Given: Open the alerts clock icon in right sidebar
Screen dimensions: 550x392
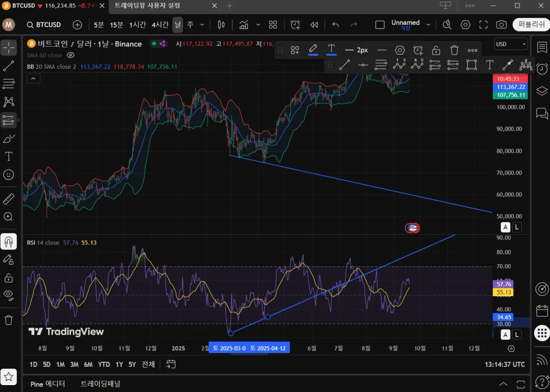Looking at the screenshot, I should (x=542, y=69).
